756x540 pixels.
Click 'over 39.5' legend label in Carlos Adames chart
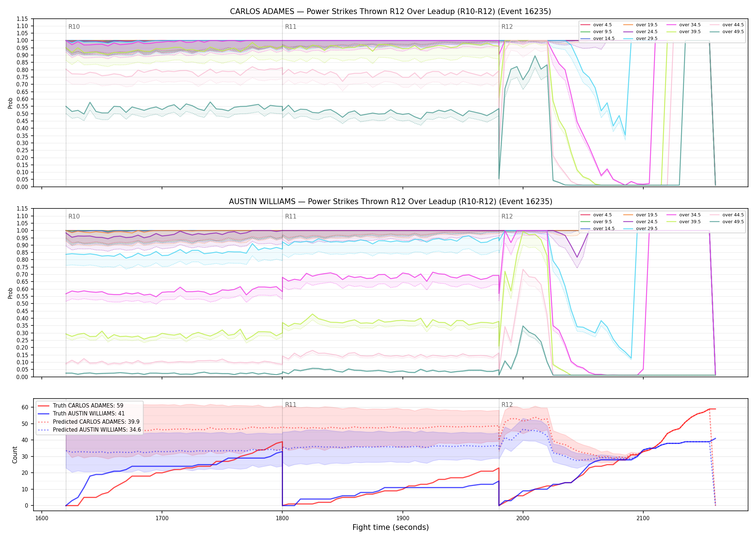click(x=690, y=32)
